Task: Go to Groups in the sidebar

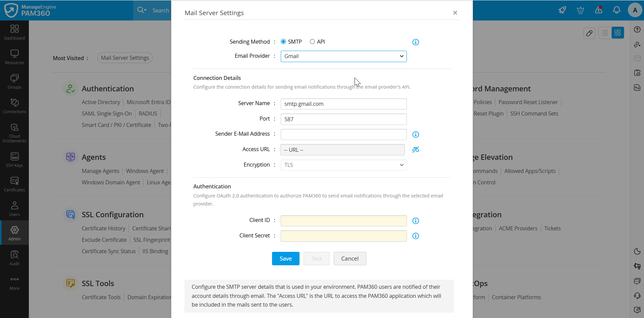Action: [x=14, y=82]
